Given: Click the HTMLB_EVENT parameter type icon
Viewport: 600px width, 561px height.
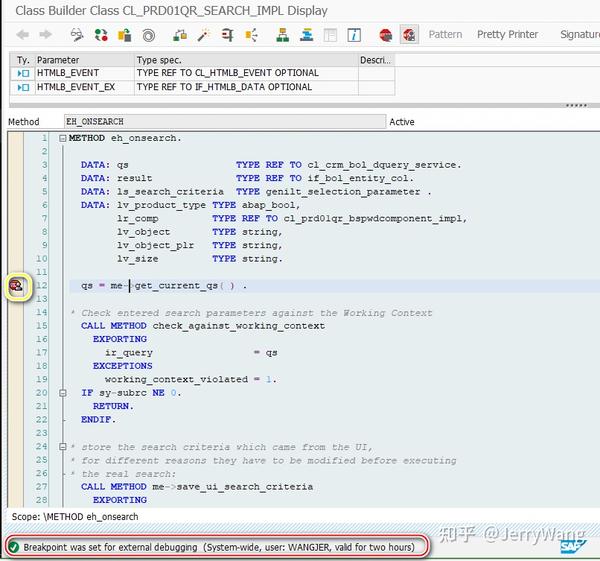Looking at the screenshot, I should [x=23, y=73].
